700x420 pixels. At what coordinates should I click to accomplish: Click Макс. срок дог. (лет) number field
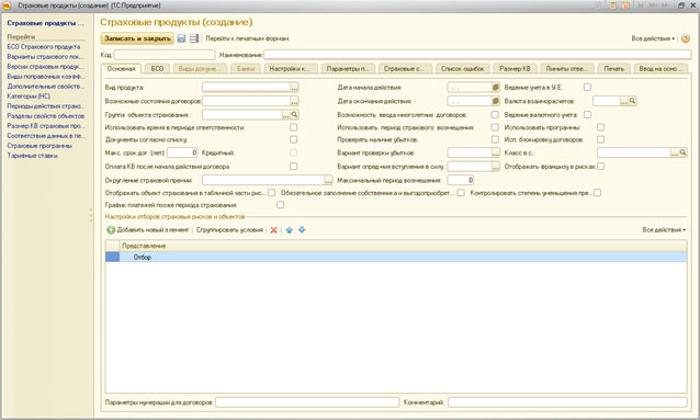182,153
